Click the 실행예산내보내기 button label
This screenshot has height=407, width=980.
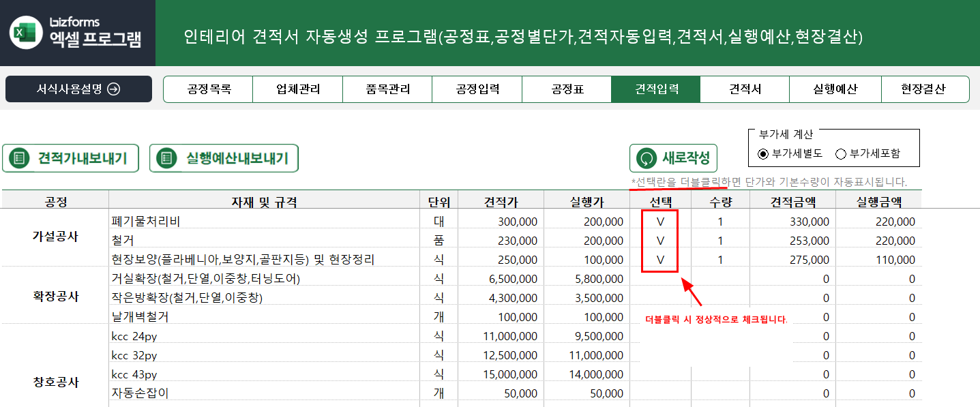[237, 158]
